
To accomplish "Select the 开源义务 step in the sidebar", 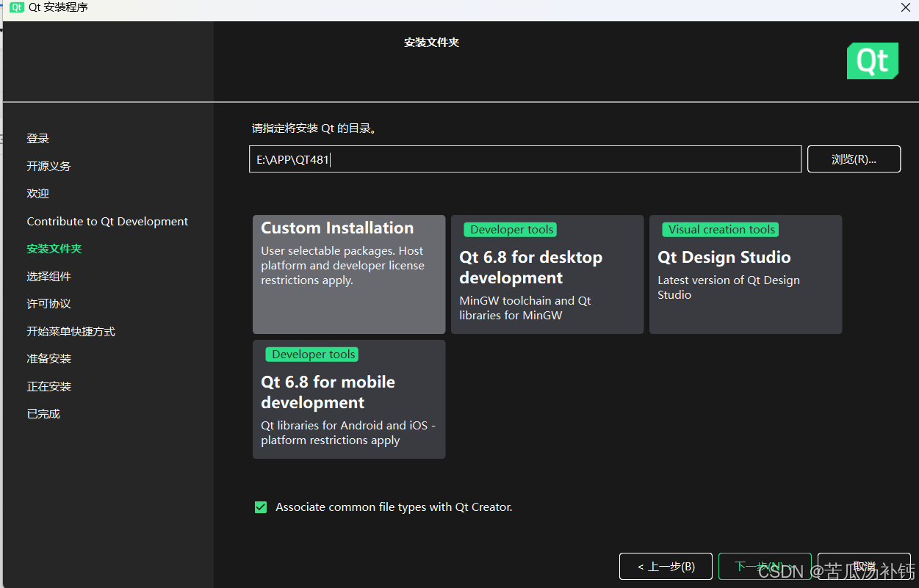I will [x=49, y=167].
